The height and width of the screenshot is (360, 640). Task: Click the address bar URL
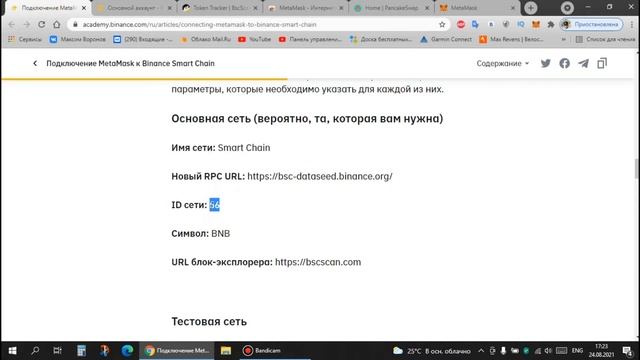click(199, 24)
